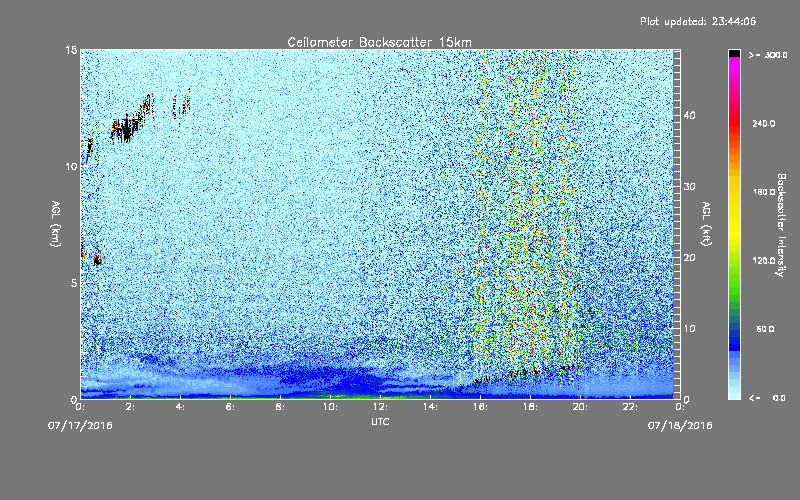Click the '12:' hour tick on the time axis
This screenshot has width=800, height=500.
pos(381,407)
